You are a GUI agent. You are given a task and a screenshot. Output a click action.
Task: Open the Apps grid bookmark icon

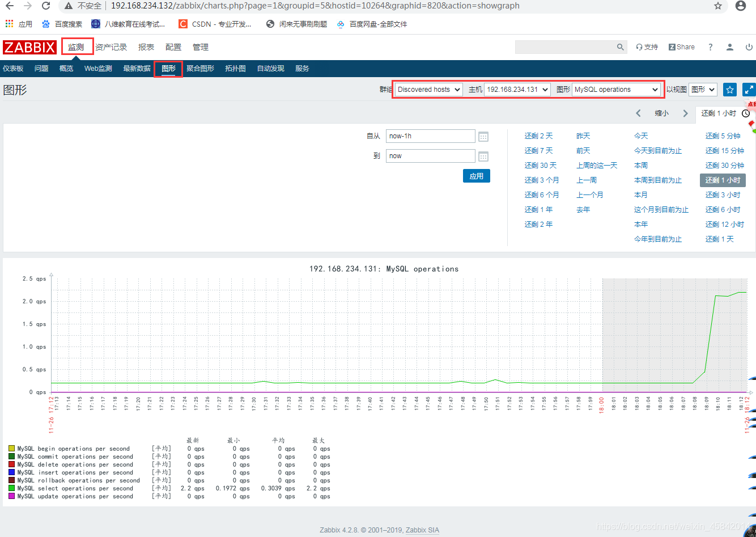coord(9,24)
